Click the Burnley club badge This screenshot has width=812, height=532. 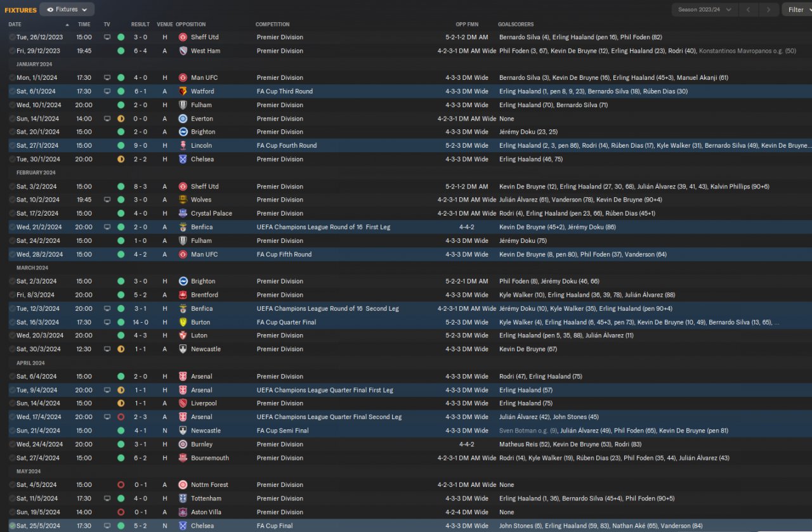point(183,444)
